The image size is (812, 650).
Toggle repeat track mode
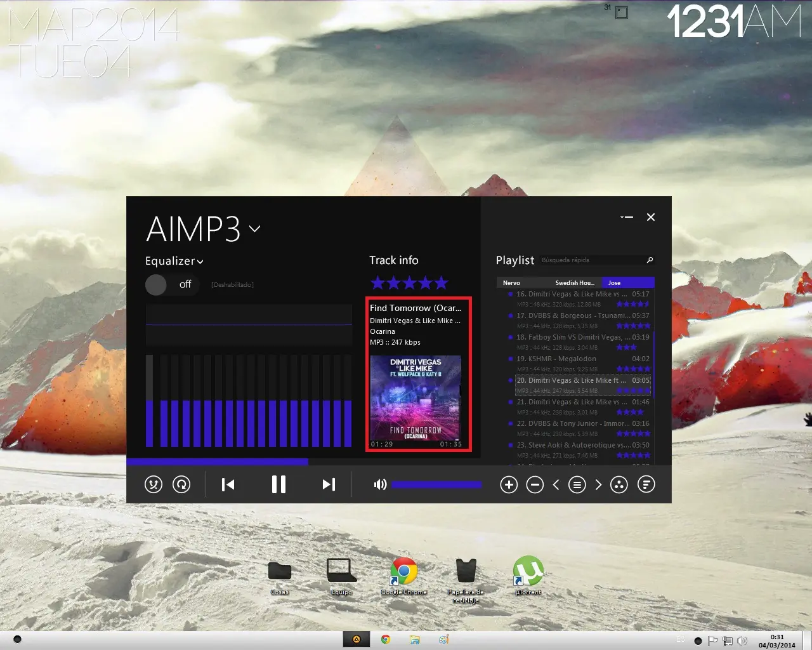[x=181, y=484]
